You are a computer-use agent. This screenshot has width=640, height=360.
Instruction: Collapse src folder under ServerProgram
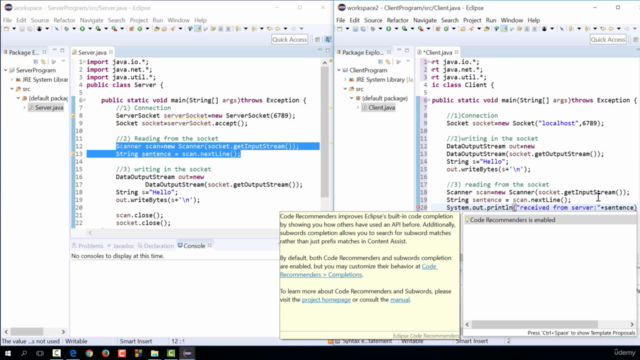(x=12, y=89)
